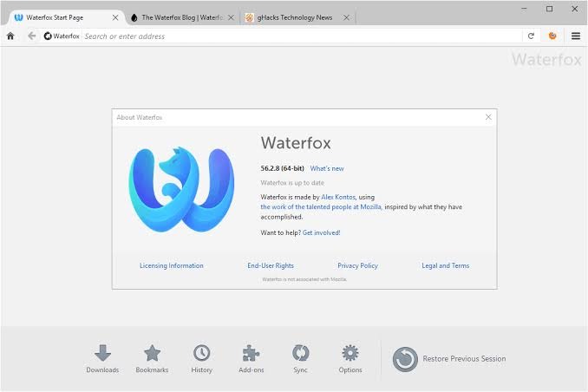Click the 56.2.8 (64-bit) version text

[x=283, y=168]
